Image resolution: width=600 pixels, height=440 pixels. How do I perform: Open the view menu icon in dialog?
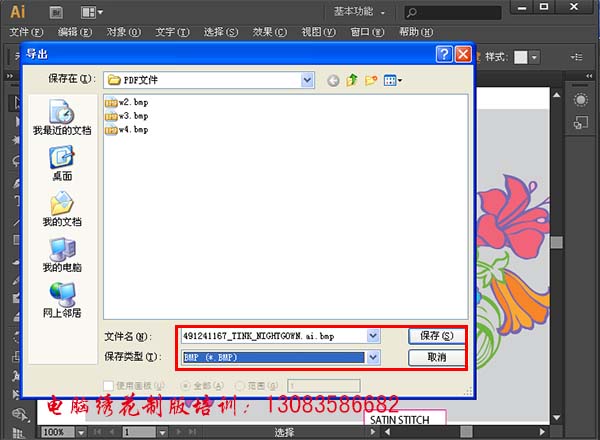click(x=392, y=80)
